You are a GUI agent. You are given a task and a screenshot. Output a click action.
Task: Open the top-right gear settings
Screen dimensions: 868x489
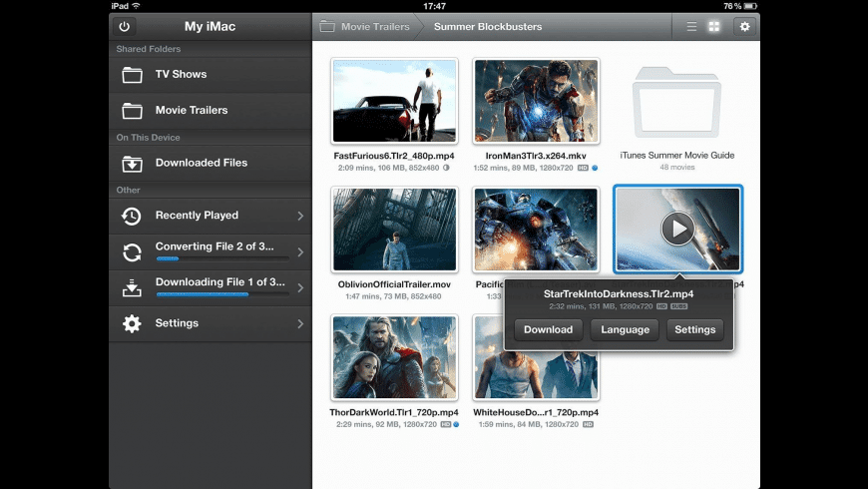click(745, 26)
